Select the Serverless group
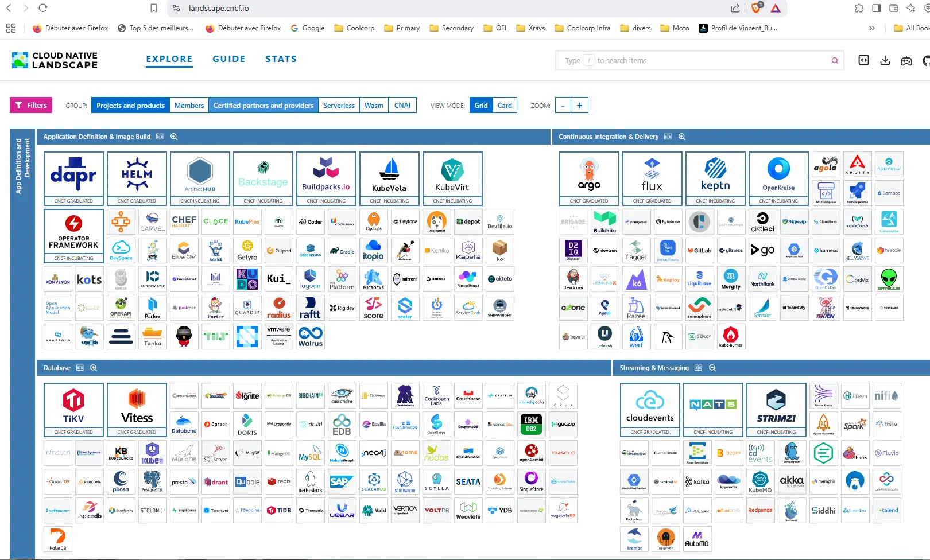Screen dimensions: 930x560 pyautogui.click(x=339, y=106)
